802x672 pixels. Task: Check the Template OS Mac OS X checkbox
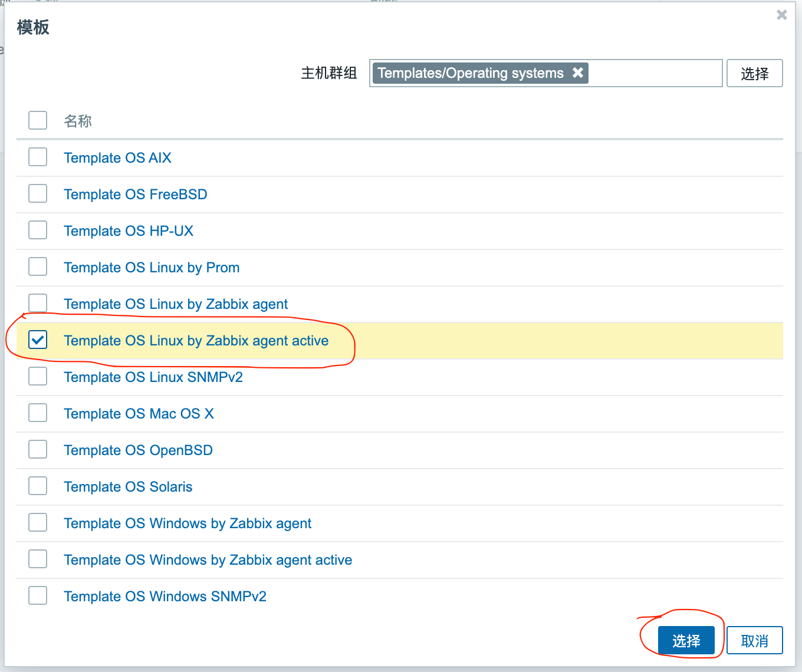tap(38, 413)
